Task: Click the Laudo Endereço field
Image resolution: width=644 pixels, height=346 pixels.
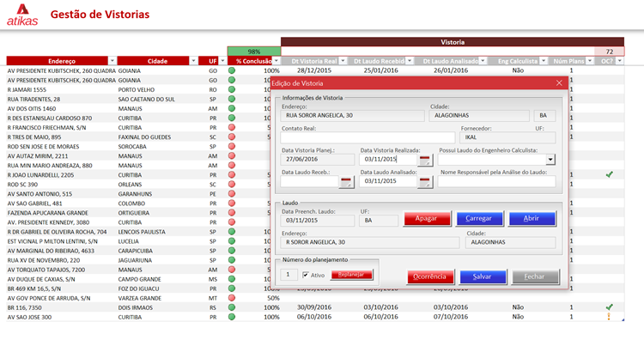Action: [370, 242]
